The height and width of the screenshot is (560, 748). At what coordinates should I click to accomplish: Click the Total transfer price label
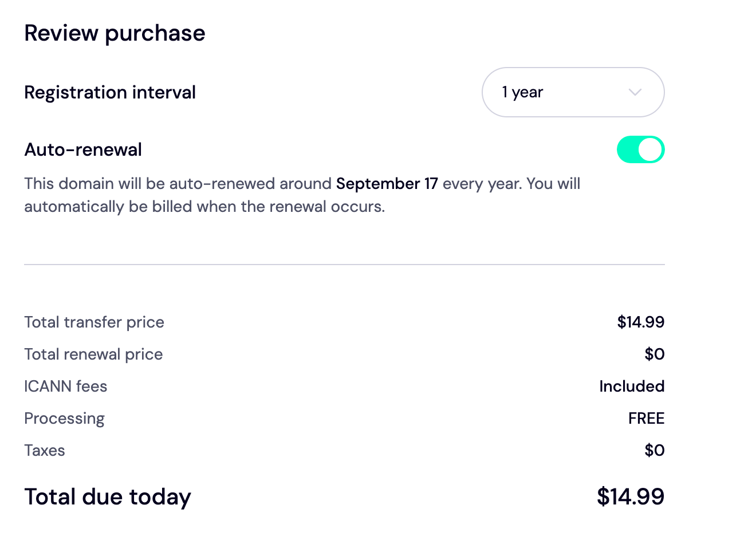(x=94, y=322)
